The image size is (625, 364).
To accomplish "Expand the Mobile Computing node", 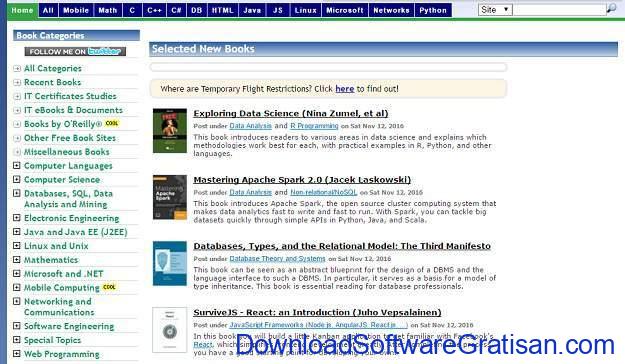I will pyautogui.click(x=17, y=287).
